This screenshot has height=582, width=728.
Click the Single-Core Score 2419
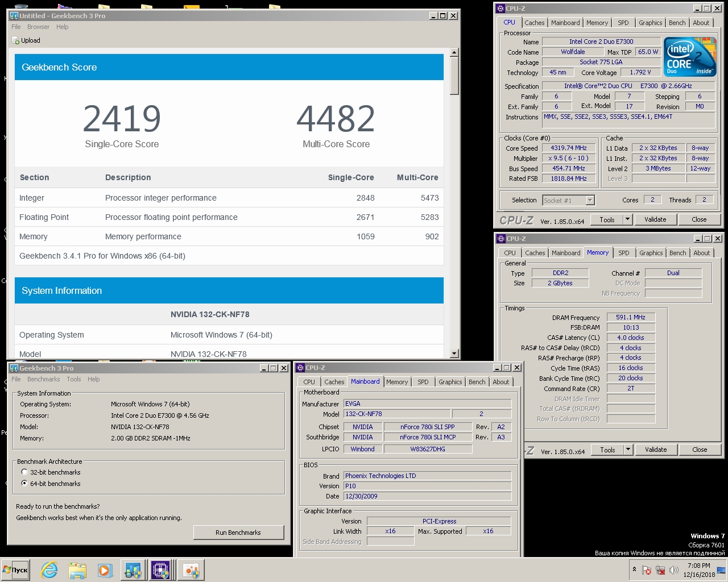[x=122, y=119]
